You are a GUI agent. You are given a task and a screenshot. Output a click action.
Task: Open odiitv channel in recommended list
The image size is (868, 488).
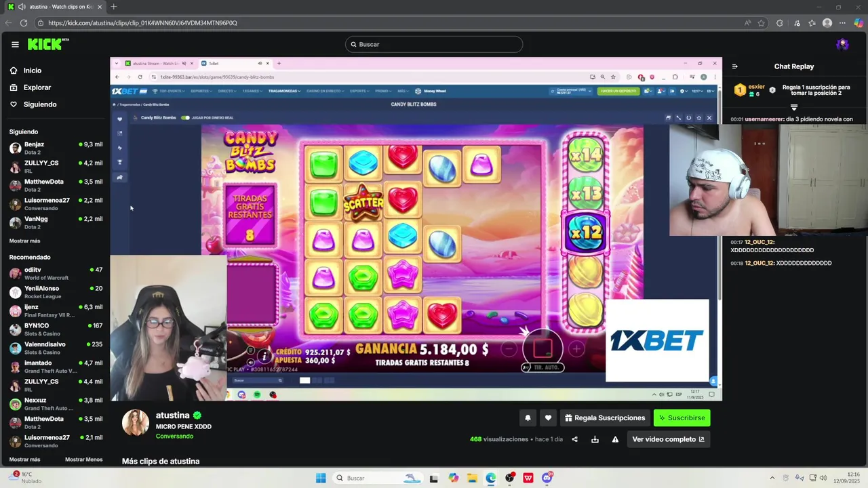click(56, 273)
